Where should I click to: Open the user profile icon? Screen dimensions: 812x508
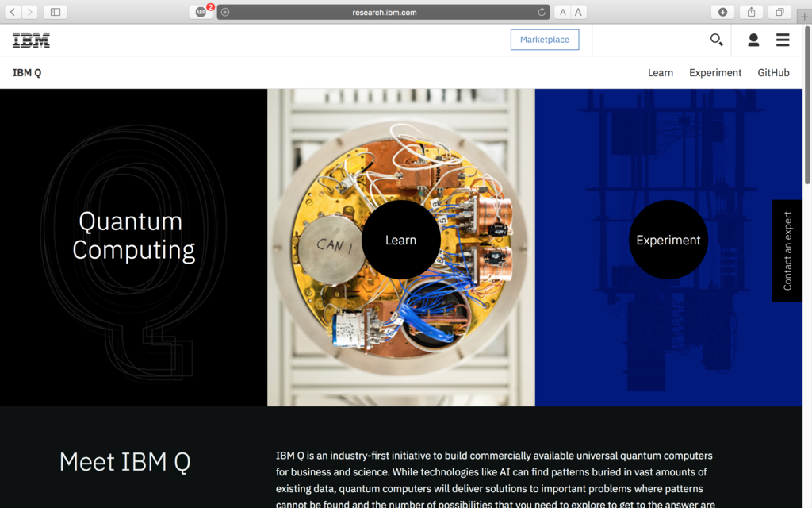(x=753, y=40)
